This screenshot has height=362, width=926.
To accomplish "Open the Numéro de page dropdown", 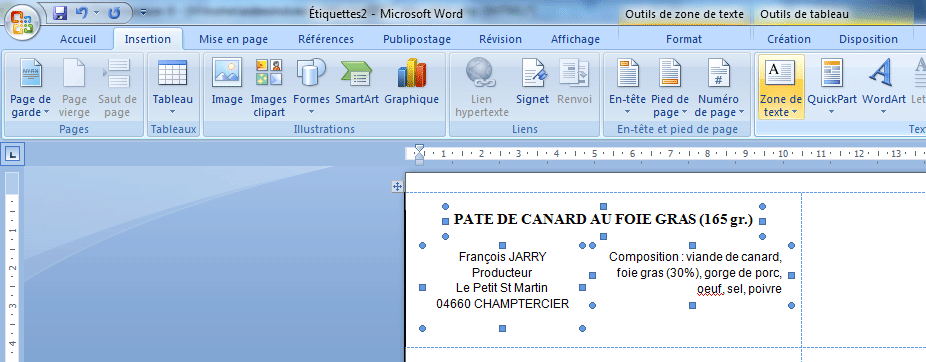I will click(719, 87).
